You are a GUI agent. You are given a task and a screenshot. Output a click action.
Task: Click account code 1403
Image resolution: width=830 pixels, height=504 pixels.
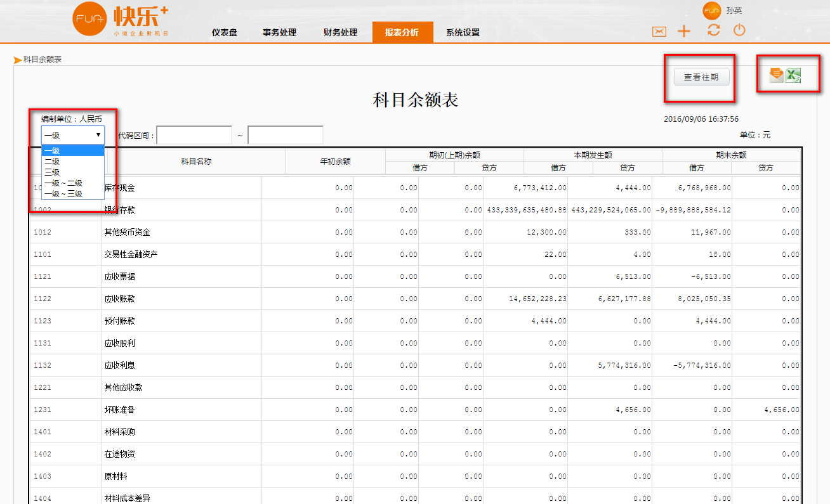pyautogui.click(x=43, y=476)
